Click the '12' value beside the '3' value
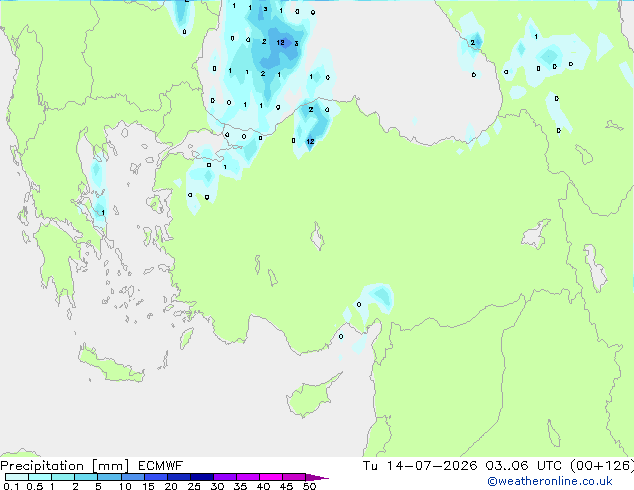634x490 pixels. click(281, 42)
